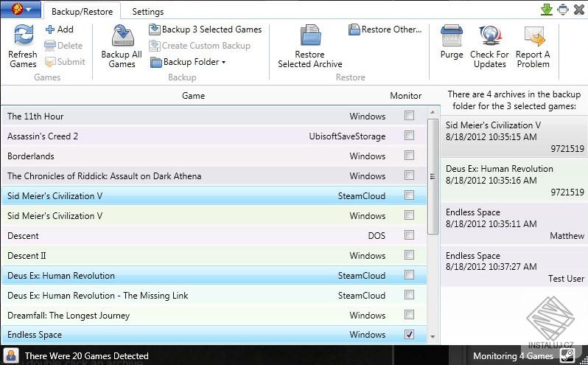Click the window mode toggle icon
The image size is (588, 365).
tap(563, 10)
